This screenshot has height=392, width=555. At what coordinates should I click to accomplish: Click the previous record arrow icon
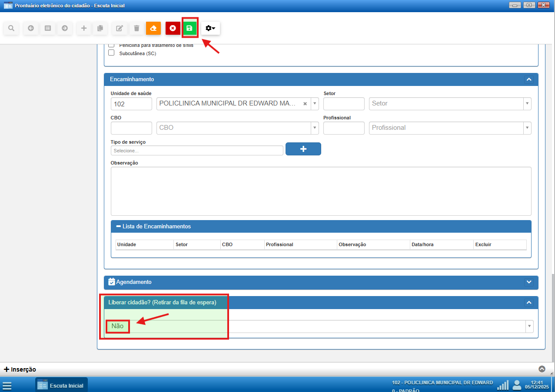pos(31,28)
